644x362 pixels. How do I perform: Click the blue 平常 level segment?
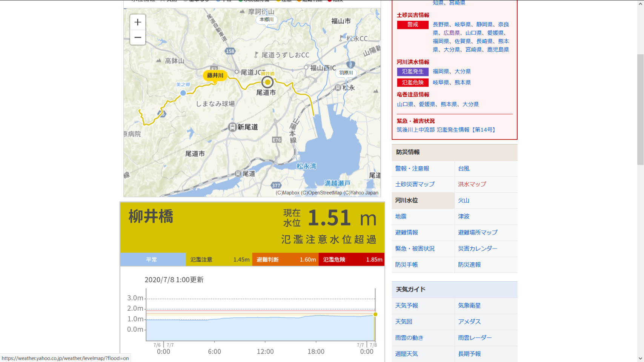click(152, 259)
